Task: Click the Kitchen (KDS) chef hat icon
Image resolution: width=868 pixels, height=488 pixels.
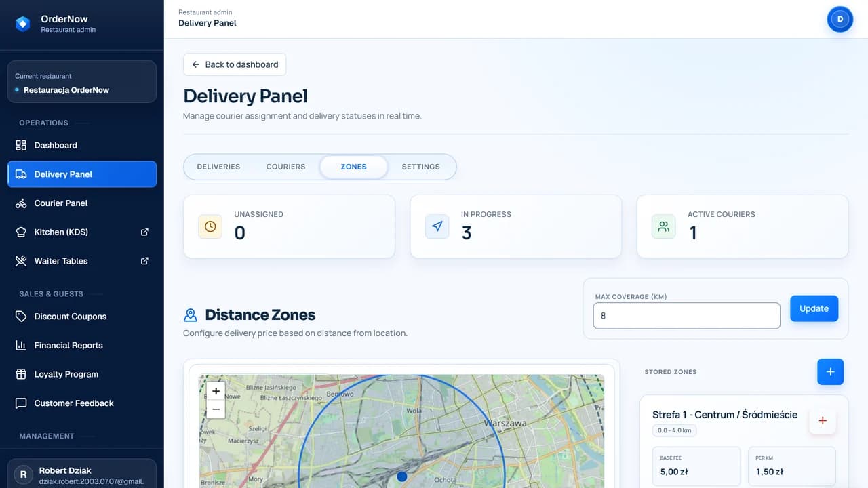Action: pos(21,232)
